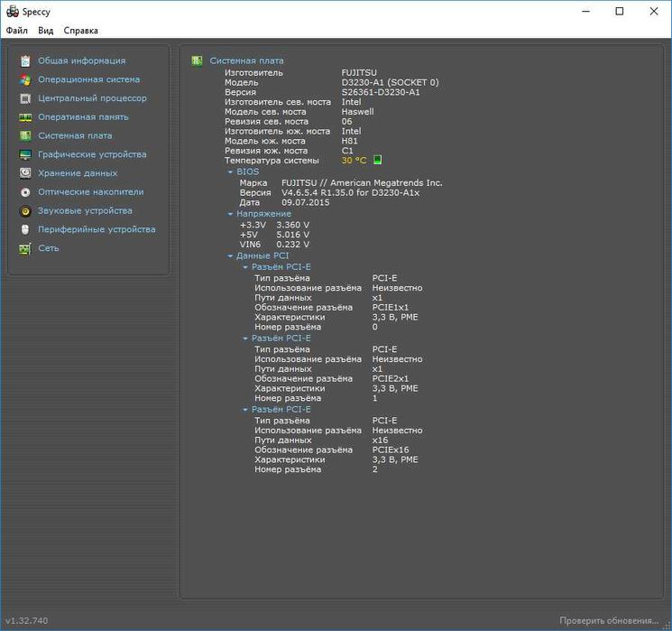Click the Операционная система Windows flag icon
This screenshot has height=631, width=672.
tap(25, 79)
